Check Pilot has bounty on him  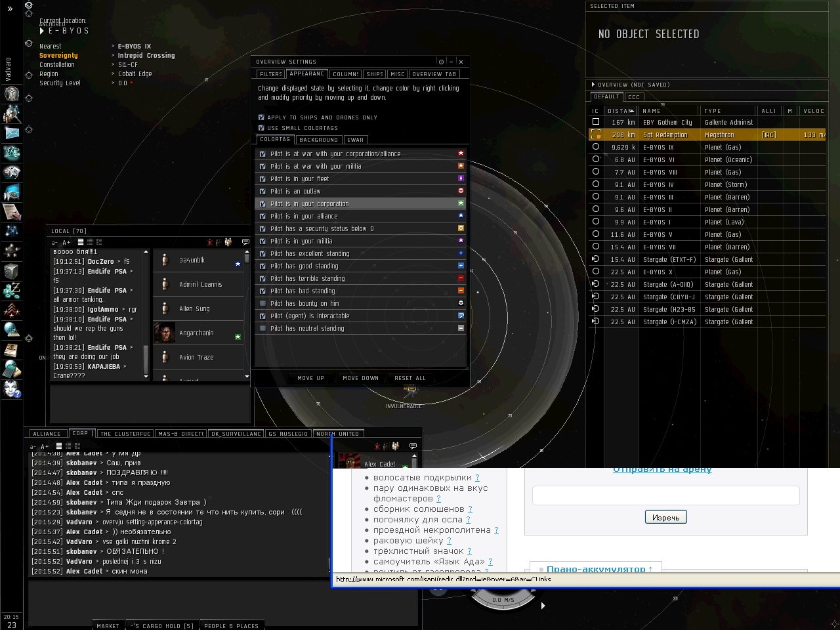262,303
